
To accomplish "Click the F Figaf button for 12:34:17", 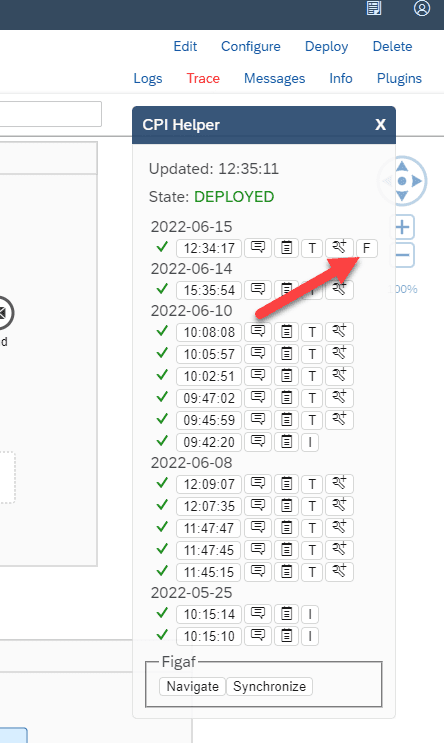I will [x=366, y=248].
